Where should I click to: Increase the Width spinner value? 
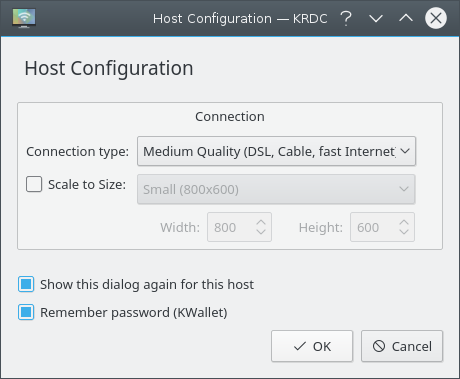261,222
